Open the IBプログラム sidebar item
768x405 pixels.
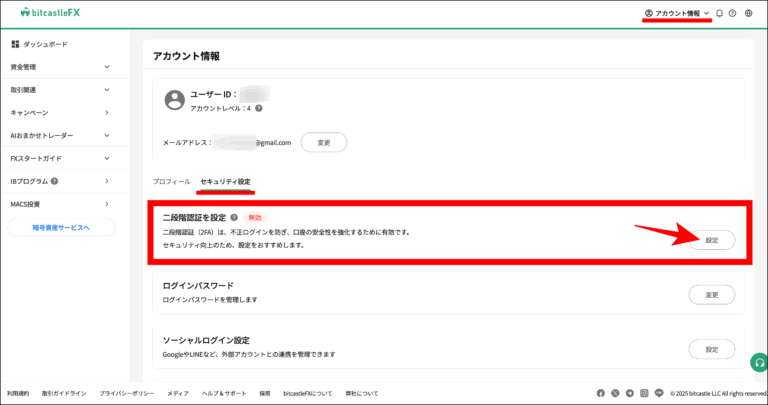[x=61, y=181]
